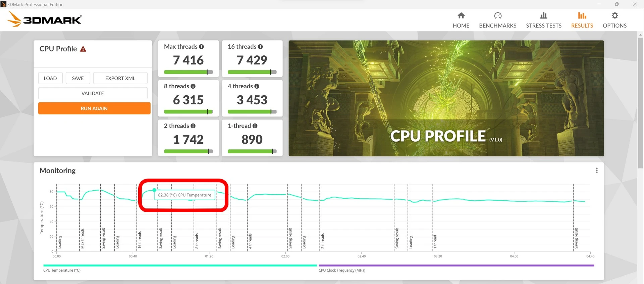Click the 4 threads score bar
Image resolution: width=644 pixels, height=284 pixels.
(x=252, y=112)
